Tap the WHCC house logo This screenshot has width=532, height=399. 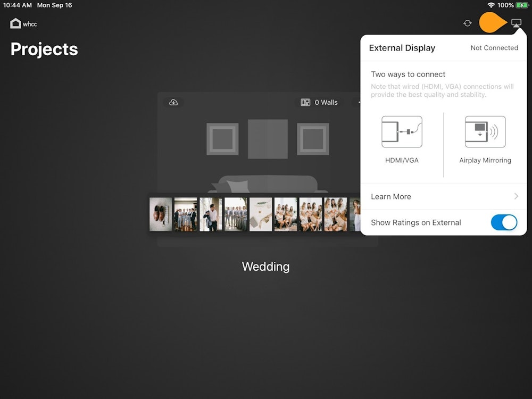16,23
